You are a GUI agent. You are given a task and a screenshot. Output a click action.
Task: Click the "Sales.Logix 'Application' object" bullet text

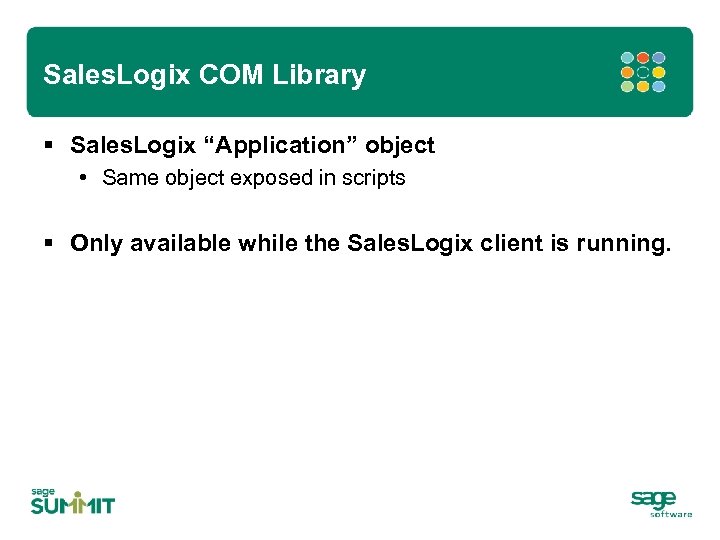point(252,146)
